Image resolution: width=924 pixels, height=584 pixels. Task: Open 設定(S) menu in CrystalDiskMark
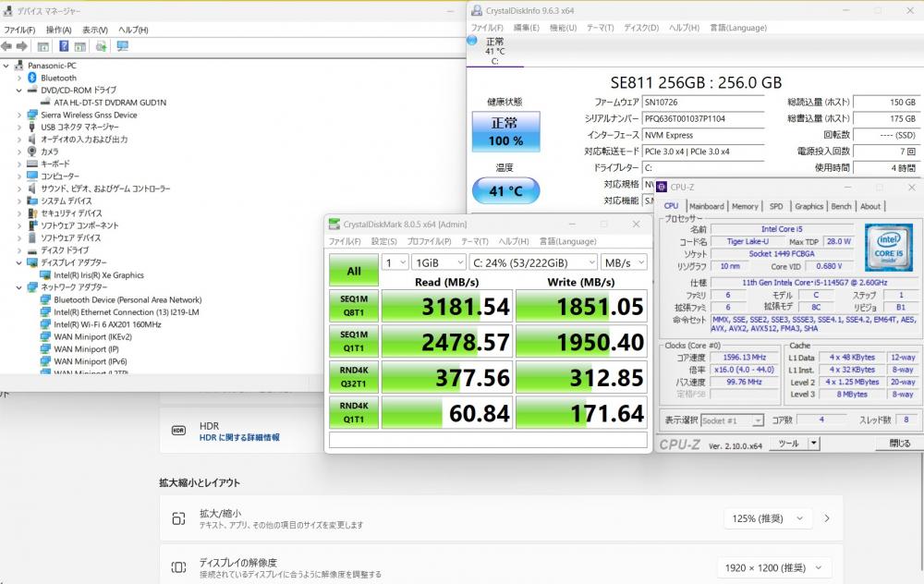coord(384,241)
